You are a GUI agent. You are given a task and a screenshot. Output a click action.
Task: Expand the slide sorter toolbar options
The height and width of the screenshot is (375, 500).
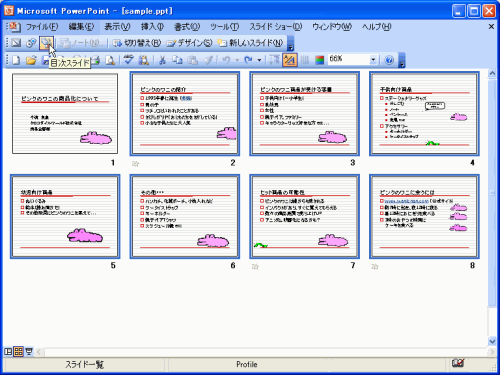pos(291,43)
